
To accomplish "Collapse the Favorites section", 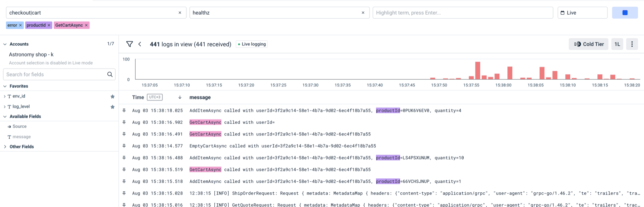I will point(5,86).
